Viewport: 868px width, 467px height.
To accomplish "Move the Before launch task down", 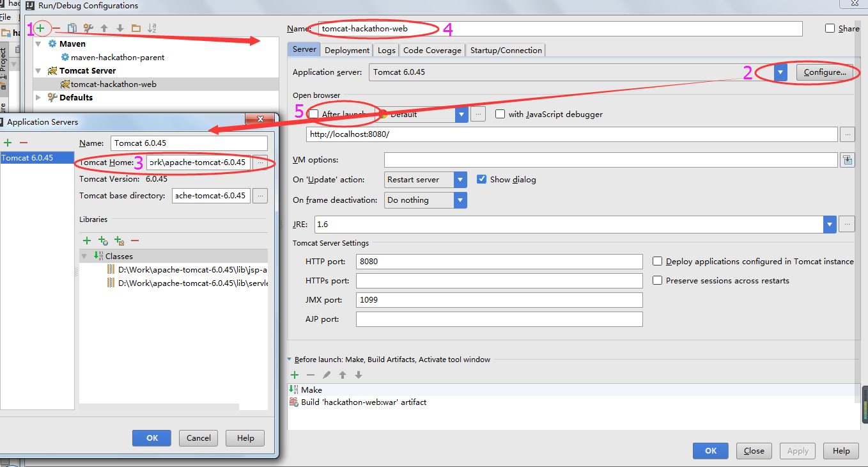I will (x=359, y=375).
